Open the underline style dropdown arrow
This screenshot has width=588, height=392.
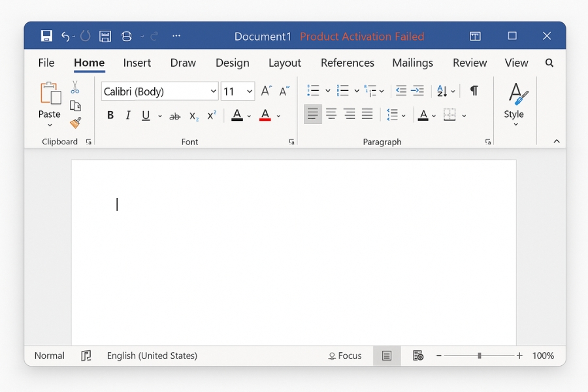160,116
